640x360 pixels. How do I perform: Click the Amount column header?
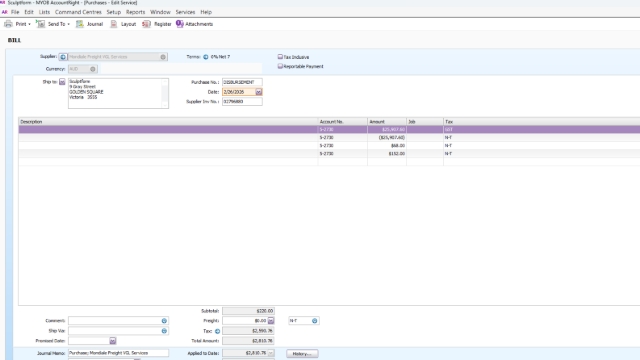tap(387, 122)
